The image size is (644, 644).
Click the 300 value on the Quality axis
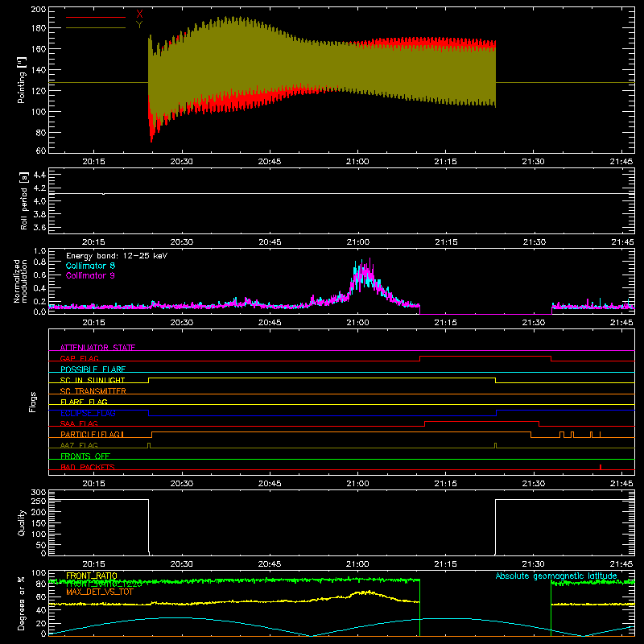(x=38, y=493)
